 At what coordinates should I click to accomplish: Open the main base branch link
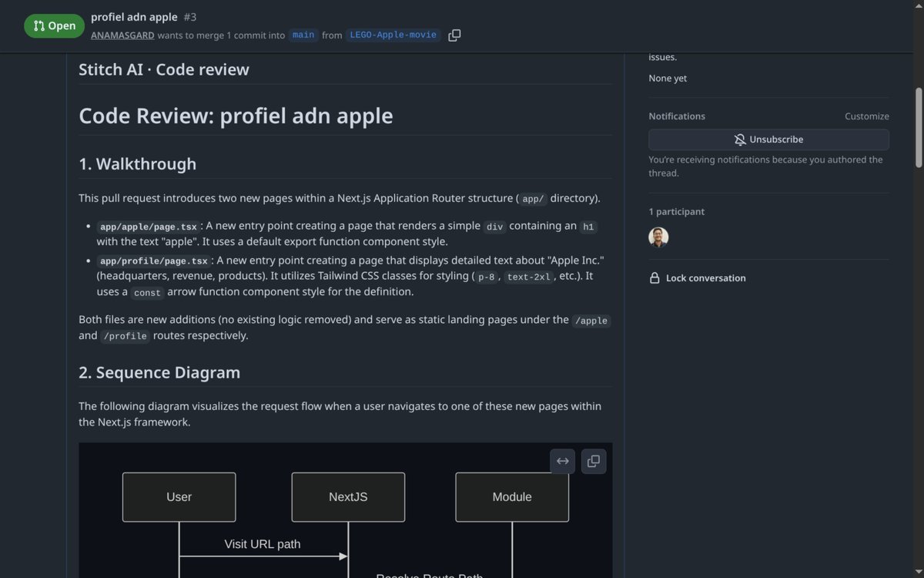coord(303,35)
